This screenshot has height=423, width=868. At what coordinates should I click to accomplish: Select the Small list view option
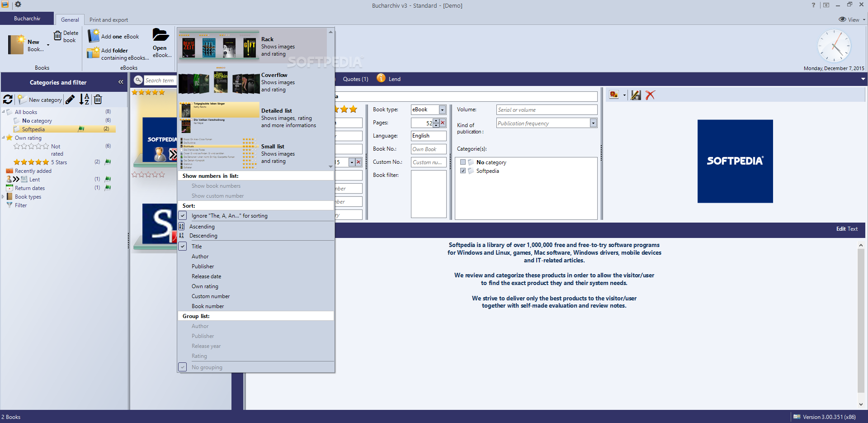pos(252,153)
